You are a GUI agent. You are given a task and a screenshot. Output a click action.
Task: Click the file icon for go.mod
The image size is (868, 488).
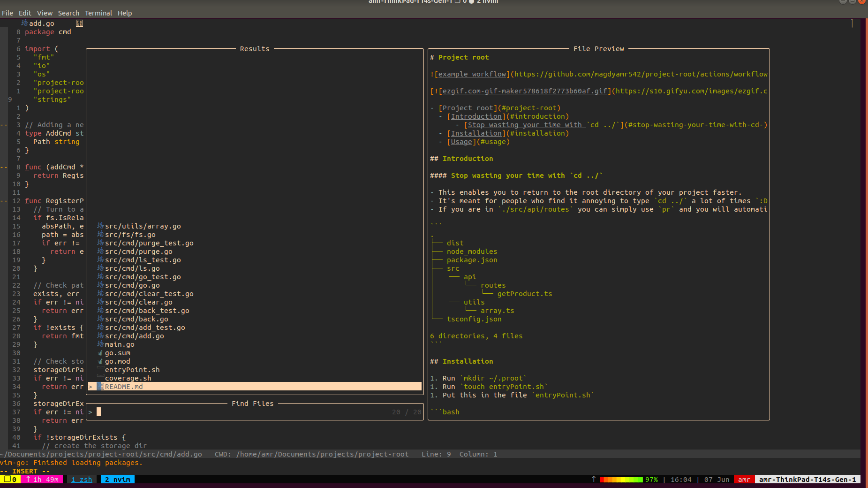click(100, 361)
